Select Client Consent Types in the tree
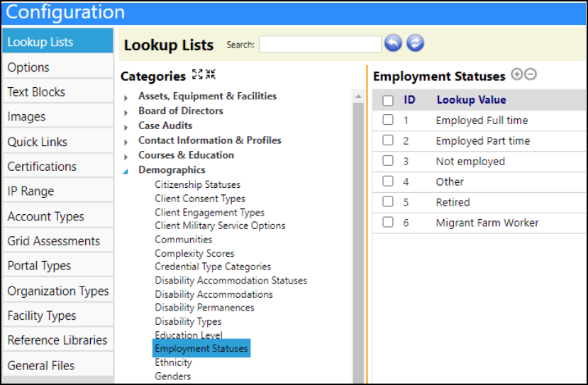Image resolution: width=588 pixels, height=385 pixels. click(200, 199)
